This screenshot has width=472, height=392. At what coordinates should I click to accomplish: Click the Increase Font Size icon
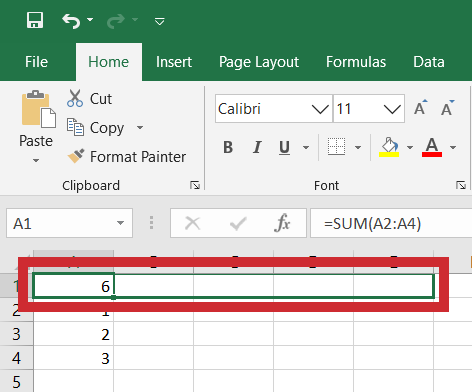(421, 108)
